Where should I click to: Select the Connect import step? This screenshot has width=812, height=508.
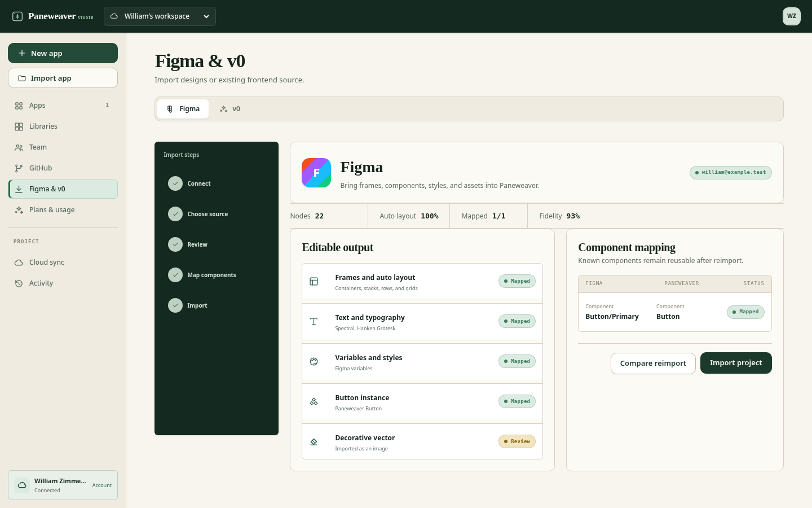click(217, 183)
